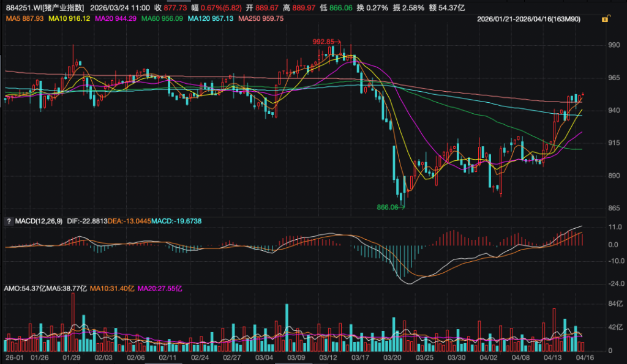Click the 884251.WI index title
This screenshot has width=627, height=364.
43,9
